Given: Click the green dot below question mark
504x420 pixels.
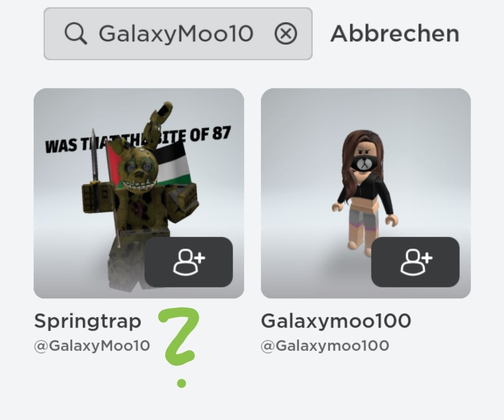Looking at the screenshot, I should tap(181, 383).
